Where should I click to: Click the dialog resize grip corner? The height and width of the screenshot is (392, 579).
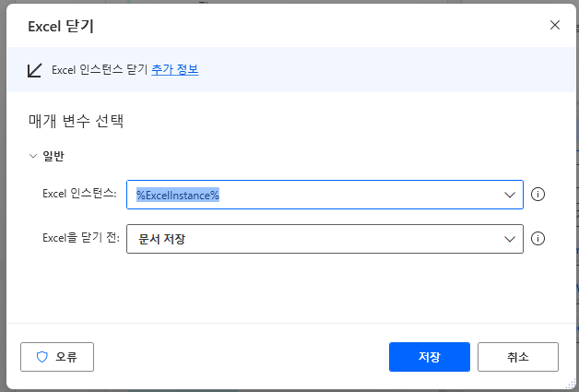pos(571,384)
